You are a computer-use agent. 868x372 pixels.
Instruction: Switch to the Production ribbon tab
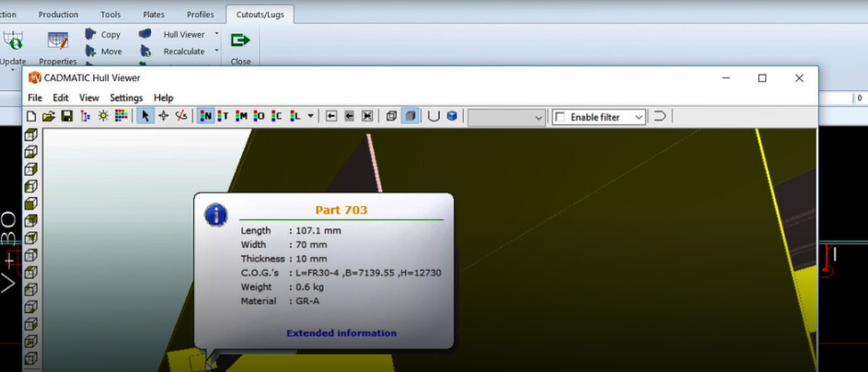[58, 15]
